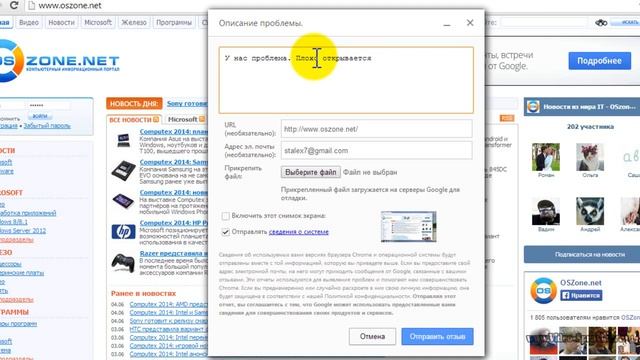Click the Подробнее banner button
This screenshot has height=360, width=640.
[599, 61]
